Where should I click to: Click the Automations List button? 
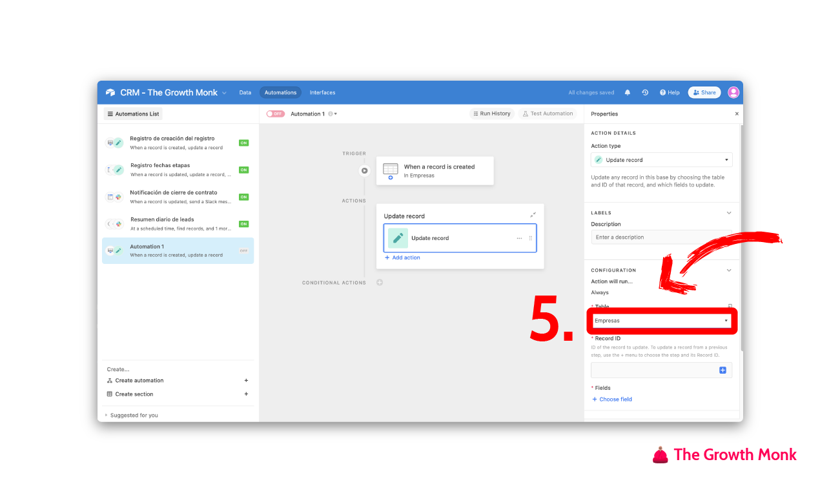point(133,114)
